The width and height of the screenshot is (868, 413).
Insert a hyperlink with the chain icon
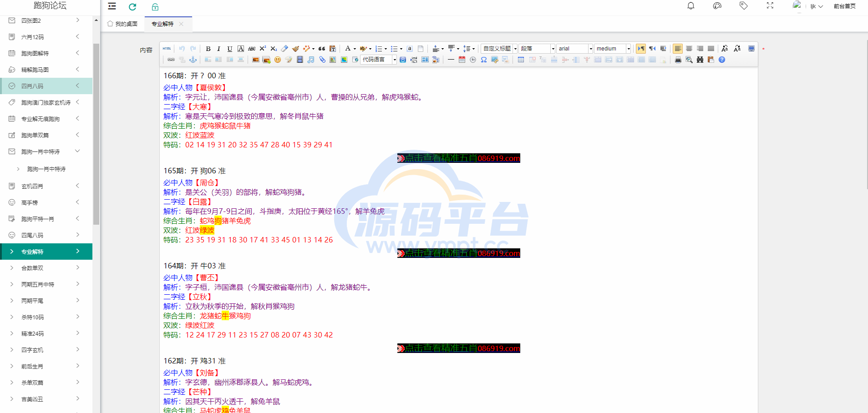(x=171, y=60)
